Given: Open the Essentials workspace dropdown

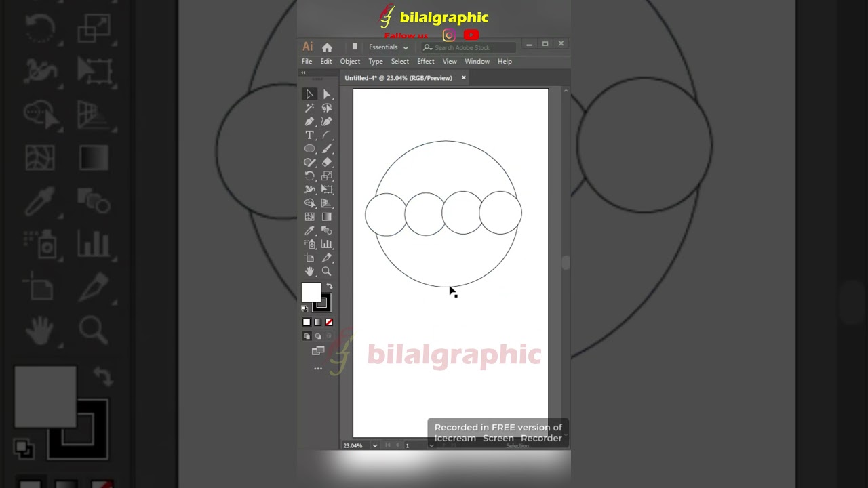Looking at the screenshot, I should (388, 47).
